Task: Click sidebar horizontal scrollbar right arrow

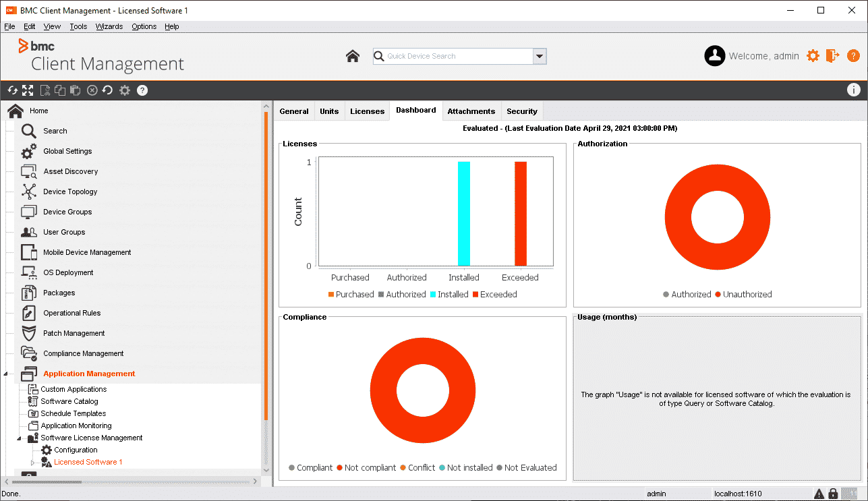Action: pyautogui.click(x=256, y=481)
